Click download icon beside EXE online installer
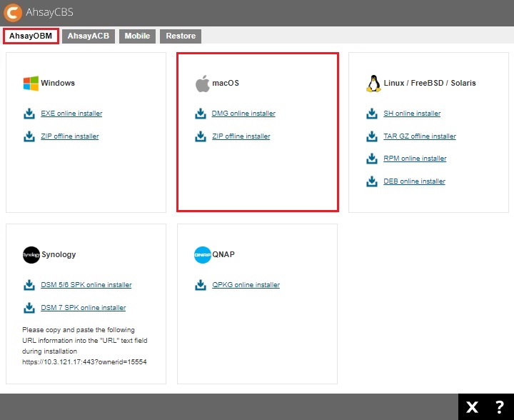The image size is (514, 420). (29, 114)
